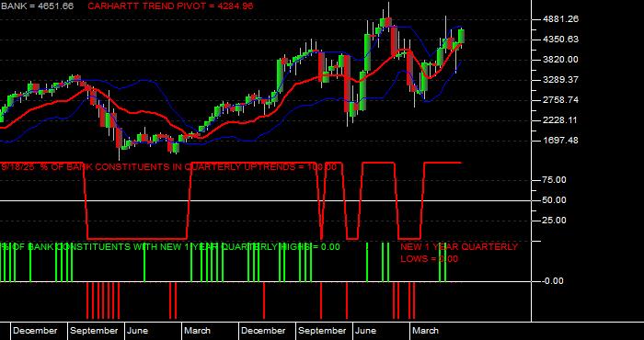Select the first June time axis label
644x340 pixels.
point(137,331)
